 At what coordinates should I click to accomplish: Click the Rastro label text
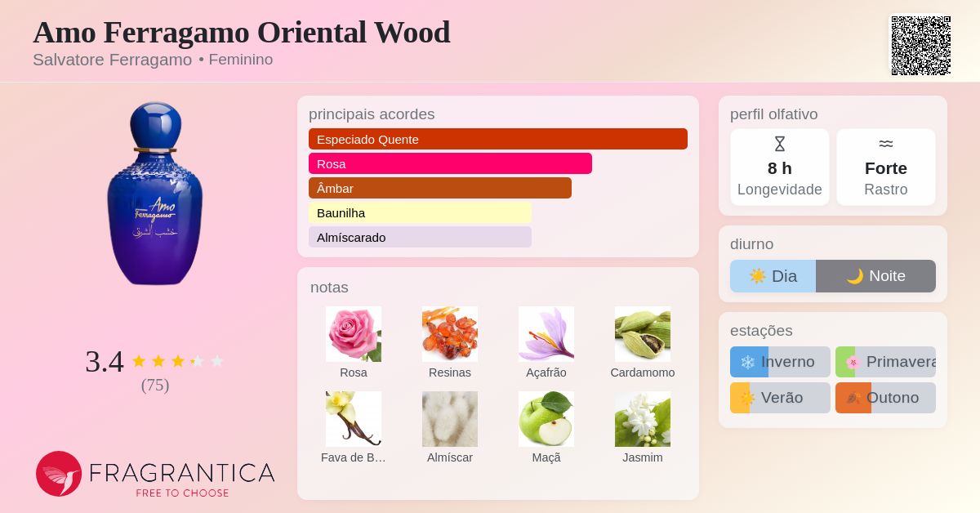click(886, 190)
